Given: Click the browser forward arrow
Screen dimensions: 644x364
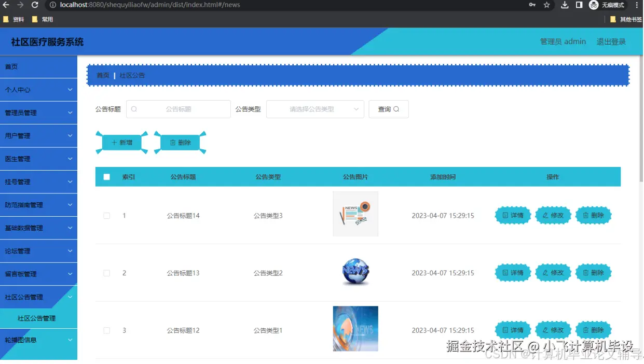Looking at the screenshot, I should 20,5.
